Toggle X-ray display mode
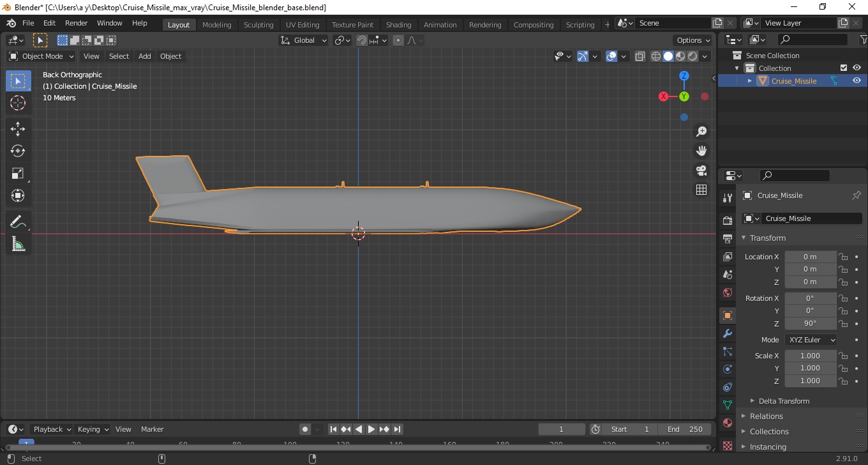The image size is (868, 465). pos(640,56)
